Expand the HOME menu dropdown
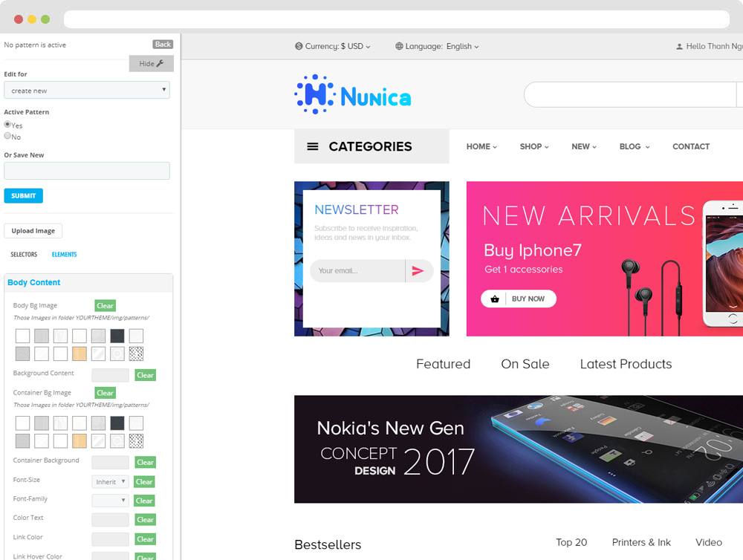This screenshot has width=743, height=560. 481,147
